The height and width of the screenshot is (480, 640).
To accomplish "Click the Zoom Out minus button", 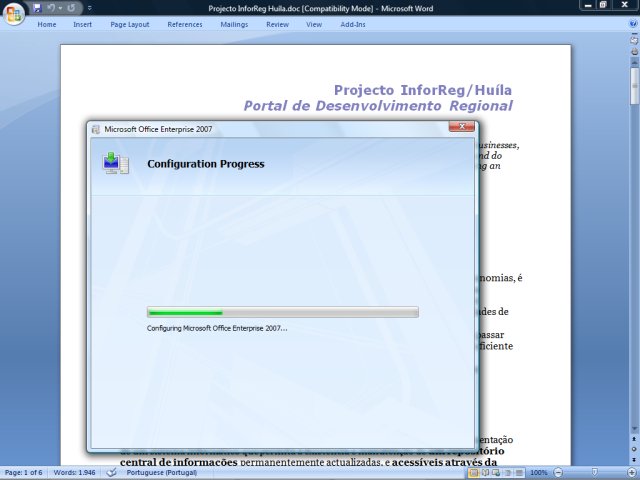I will point(558,473).
